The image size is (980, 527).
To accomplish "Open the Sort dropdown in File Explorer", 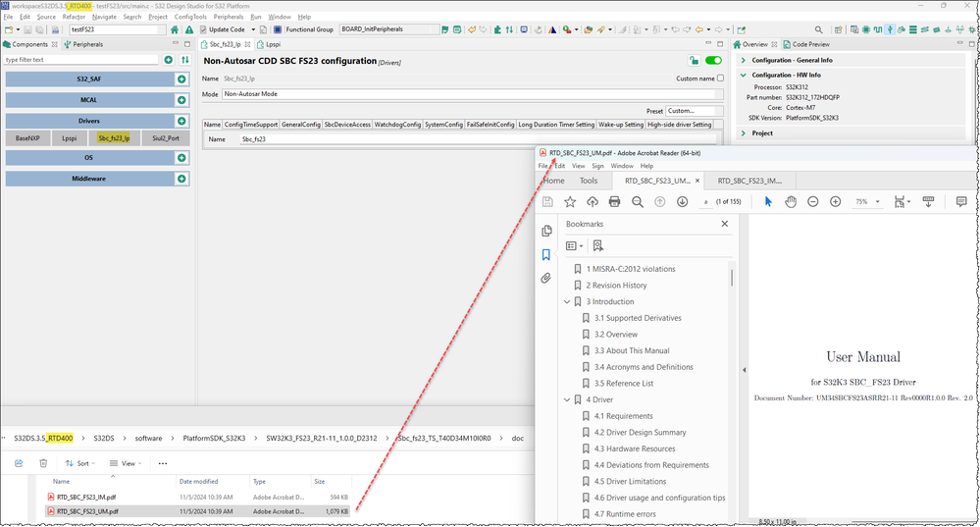I will 80,463.
